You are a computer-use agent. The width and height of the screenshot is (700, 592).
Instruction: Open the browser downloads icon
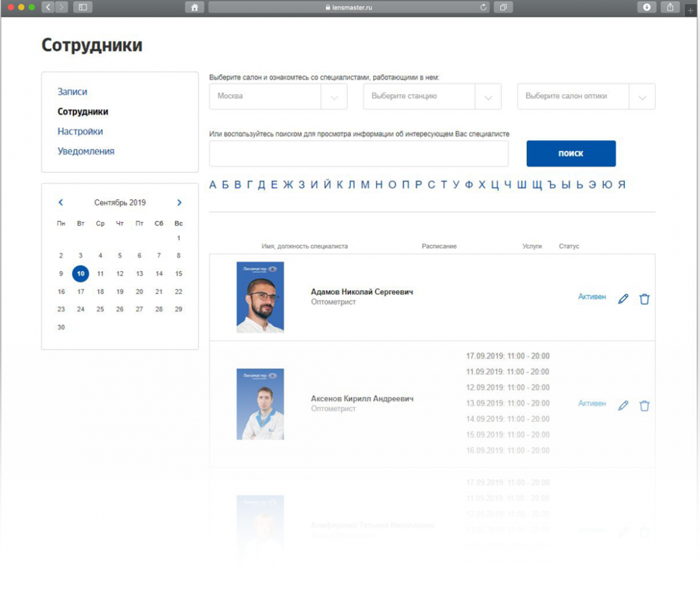[647, 7]
